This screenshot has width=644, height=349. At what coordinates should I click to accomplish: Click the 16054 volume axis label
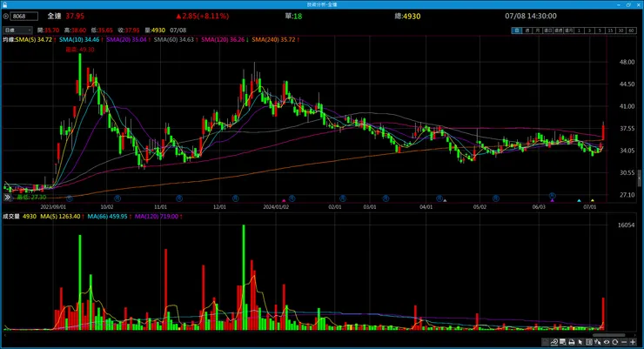(627, 225)
